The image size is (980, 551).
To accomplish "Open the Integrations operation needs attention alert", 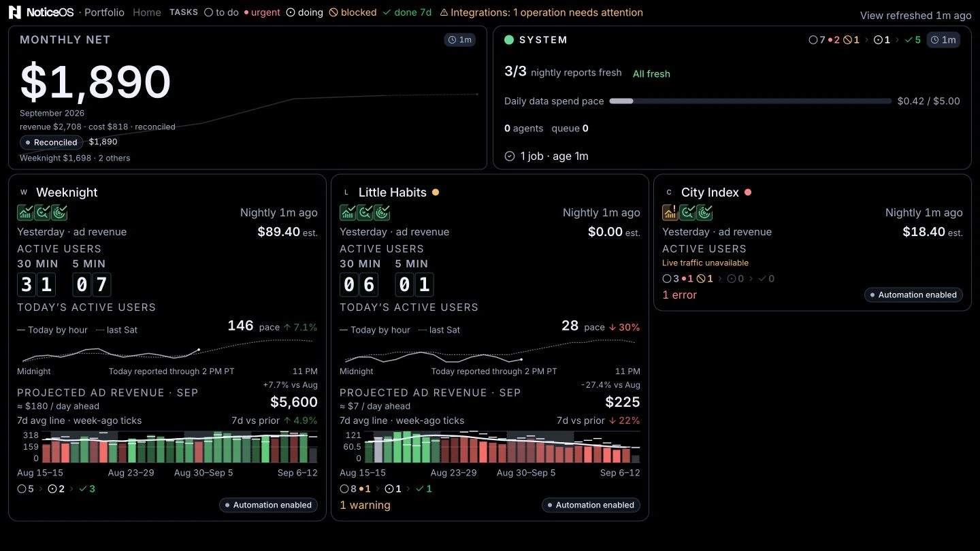I will [x=541, y=12].
